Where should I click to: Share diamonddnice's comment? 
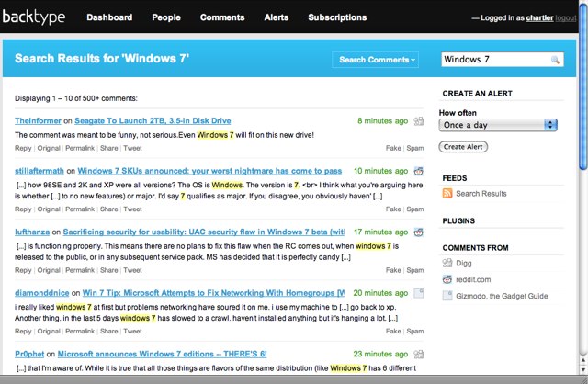[109, 331]
